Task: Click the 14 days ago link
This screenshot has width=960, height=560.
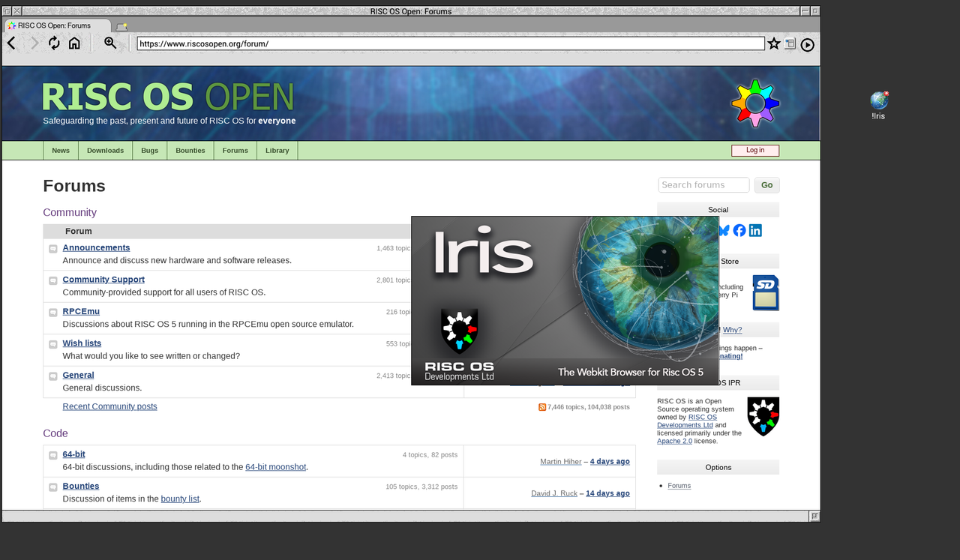Action: (607, 493)
